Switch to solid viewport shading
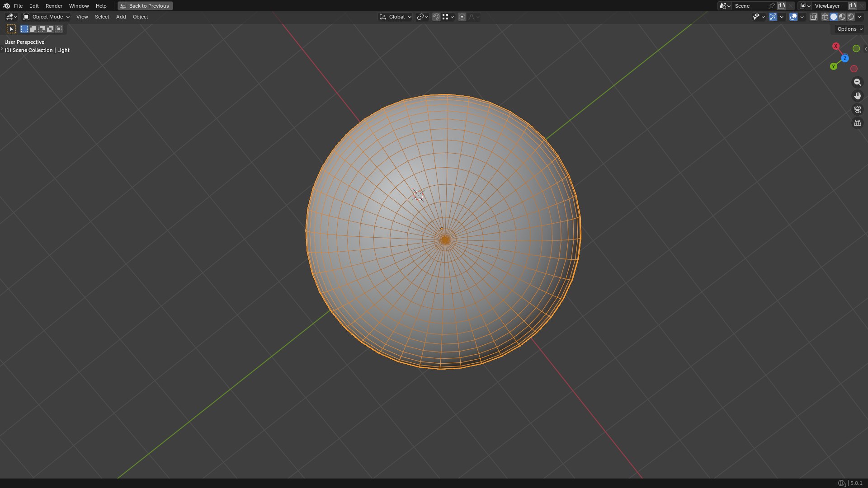 [x=834, y=17]
